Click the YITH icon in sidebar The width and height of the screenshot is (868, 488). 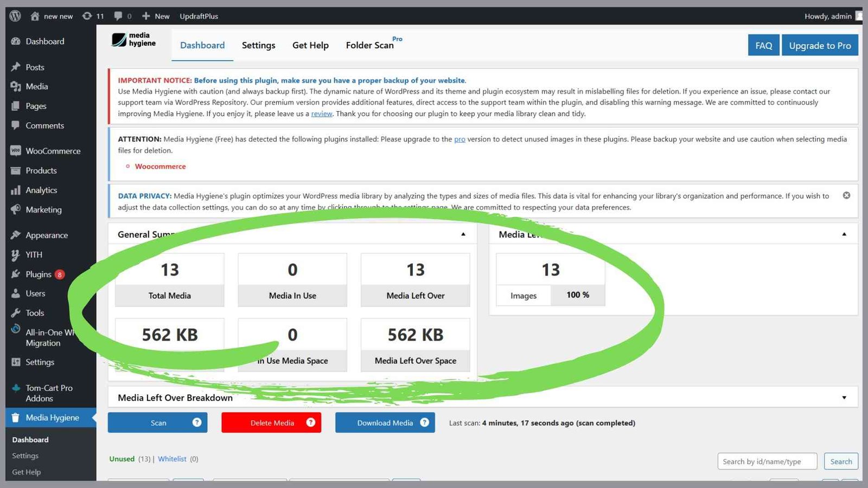coord(16,254)
